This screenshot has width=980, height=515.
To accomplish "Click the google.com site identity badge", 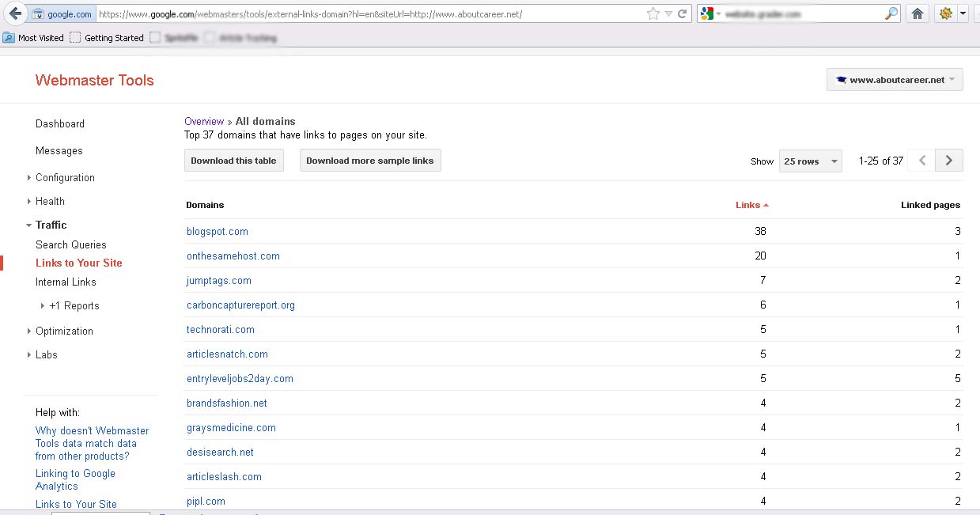I will coord(62,14).
